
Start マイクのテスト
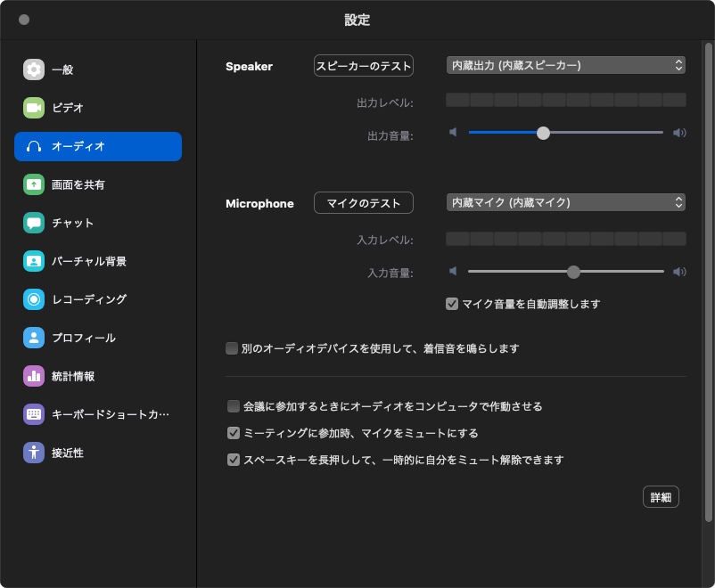(363, 202)
